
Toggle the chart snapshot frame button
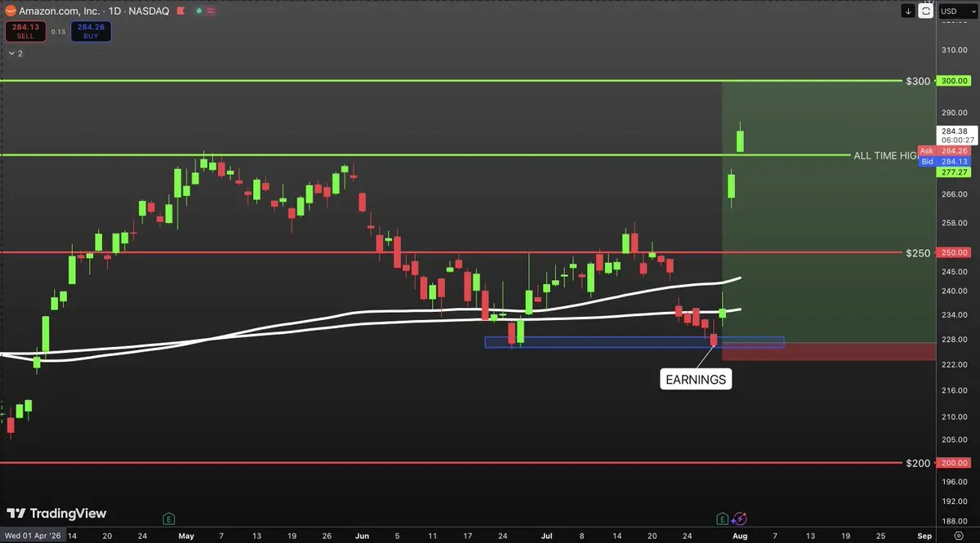pyautogui.click(x=925, y=11)
